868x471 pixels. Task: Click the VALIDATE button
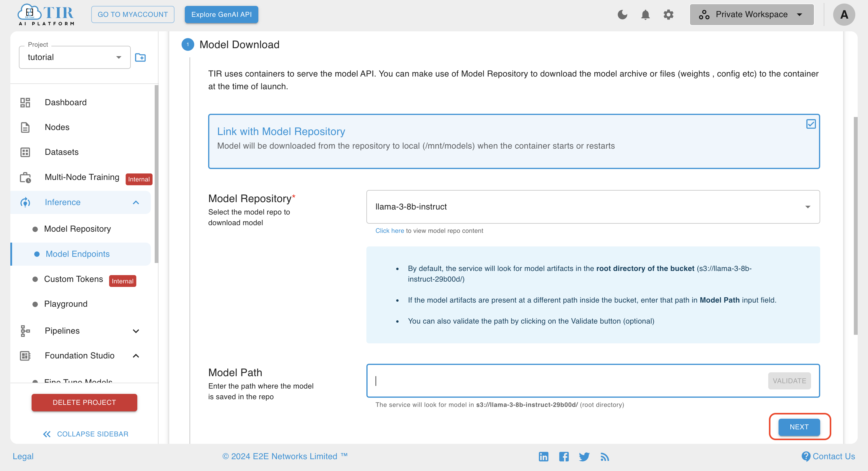click(789, 381)
